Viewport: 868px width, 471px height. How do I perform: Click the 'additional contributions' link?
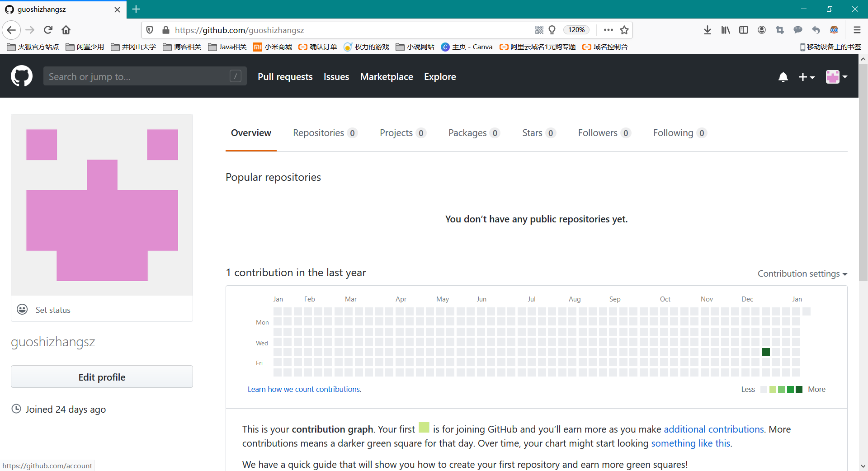pos(713,429)
